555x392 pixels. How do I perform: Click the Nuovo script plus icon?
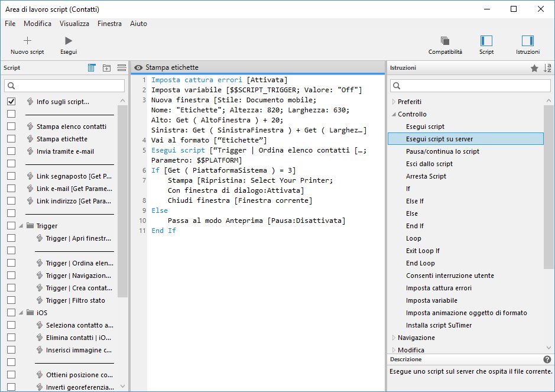[27, 41]
